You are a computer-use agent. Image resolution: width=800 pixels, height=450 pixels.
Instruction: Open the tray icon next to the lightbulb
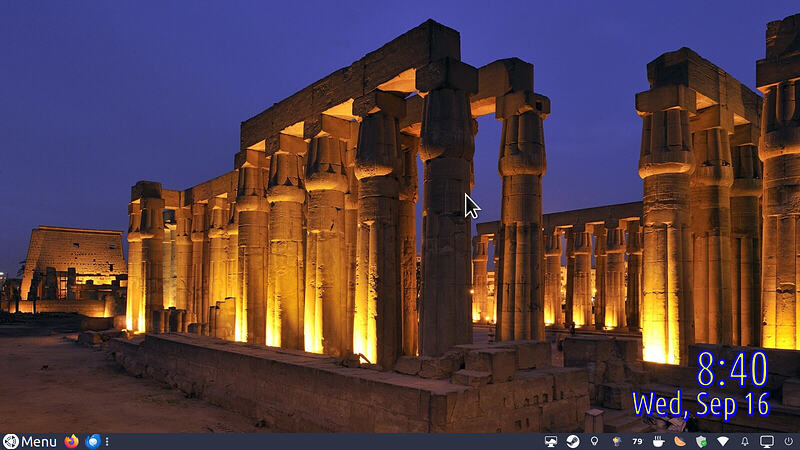tap(616, 441)
